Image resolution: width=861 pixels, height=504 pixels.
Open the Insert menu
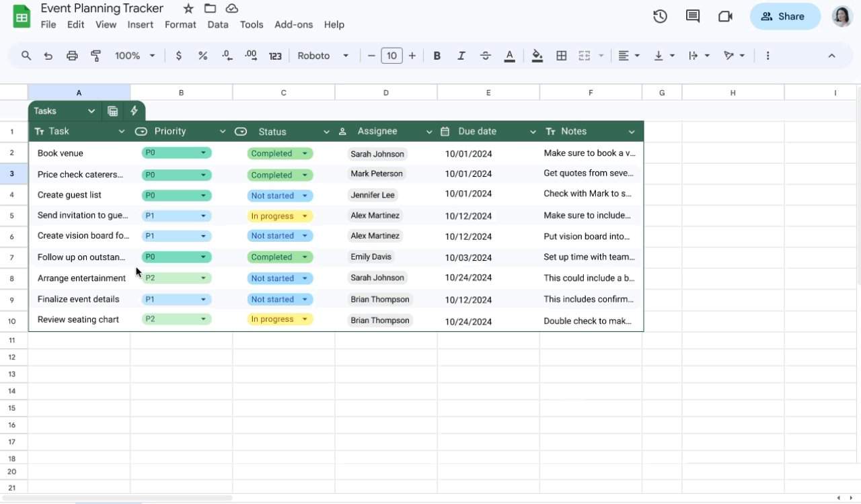point(141,24)
